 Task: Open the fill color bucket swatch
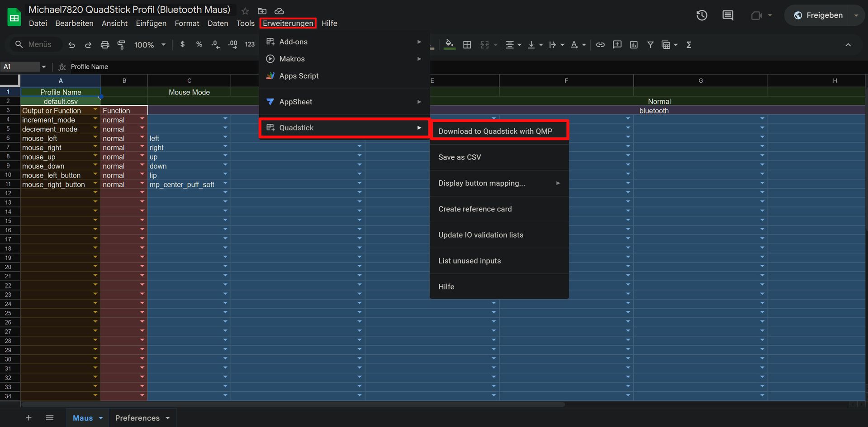coord(449,45)
